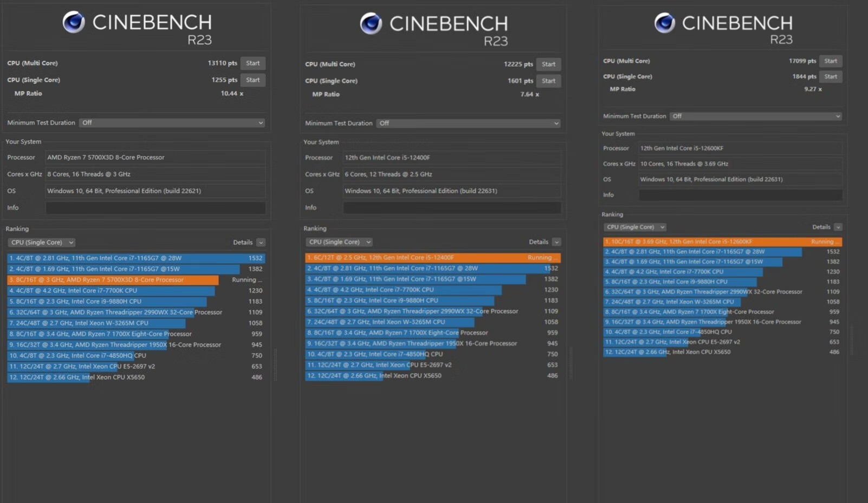Start Single Core test in the i5-12600KF window
The image size is (868, 503).
coord(831,77)
